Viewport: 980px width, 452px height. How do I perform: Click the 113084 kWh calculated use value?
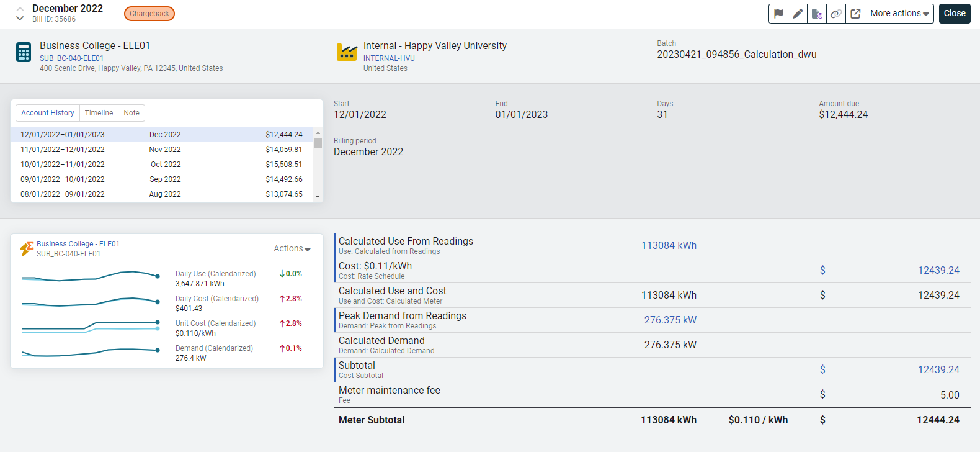669,246
